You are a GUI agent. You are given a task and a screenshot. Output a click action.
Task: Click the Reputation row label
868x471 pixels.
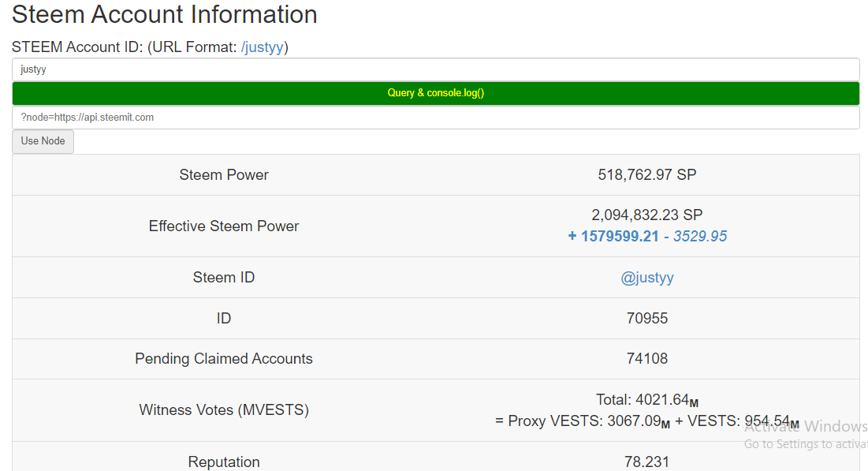tap(224, 462)
